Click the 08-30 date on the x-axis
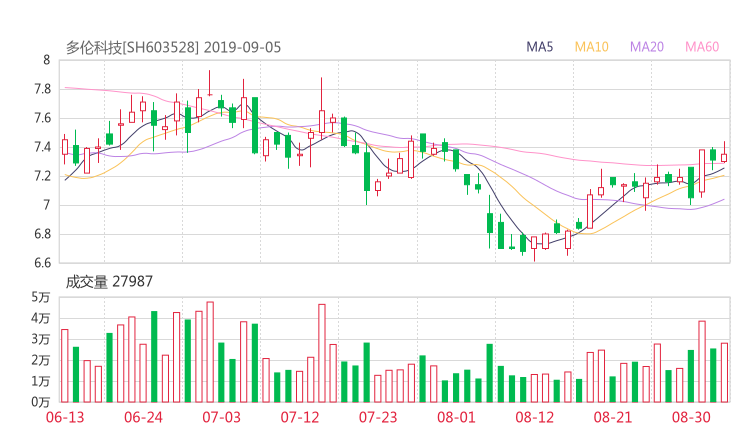This screenshot has width=740, height=440. 690,416
